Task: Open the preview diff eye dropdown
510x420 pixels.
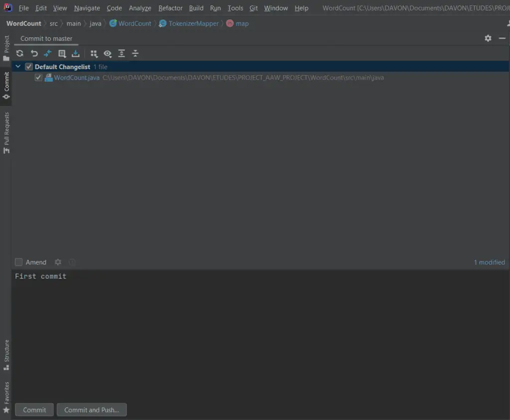Action: 112,56
